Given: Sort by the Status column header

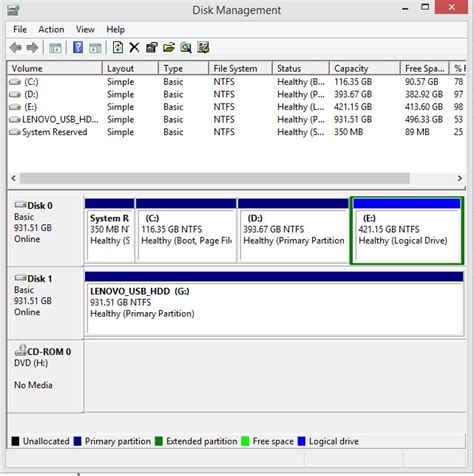Looking at the screenshot, I should click(x=301, y=69).
